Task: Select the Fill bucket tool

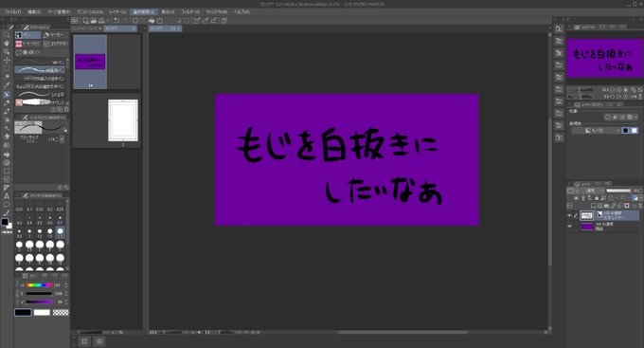Action: tap(7, 154)
